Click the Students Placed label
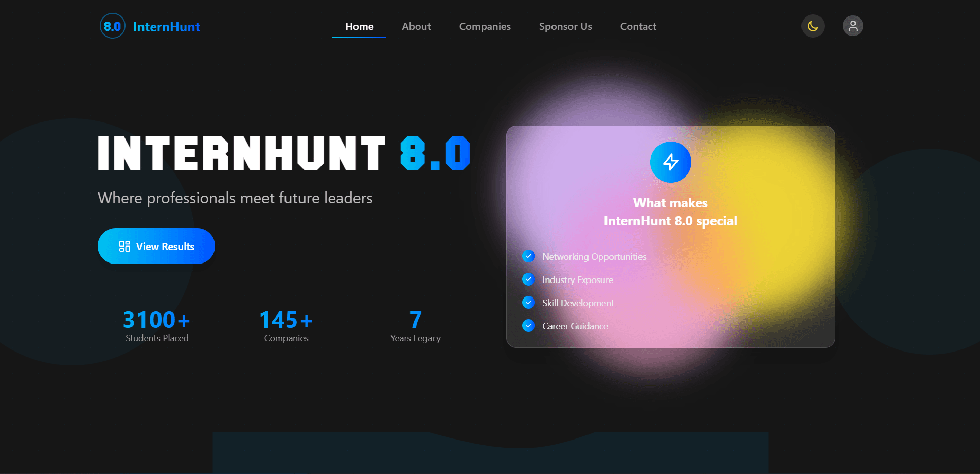 (157, 338)
